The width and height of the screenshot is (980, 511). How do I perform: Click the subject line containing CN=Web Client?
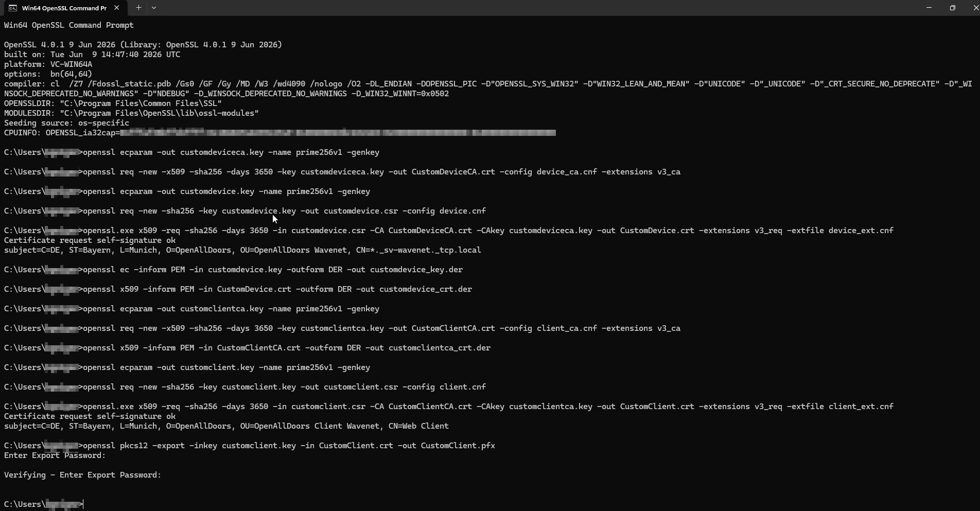tap(226, 426)
